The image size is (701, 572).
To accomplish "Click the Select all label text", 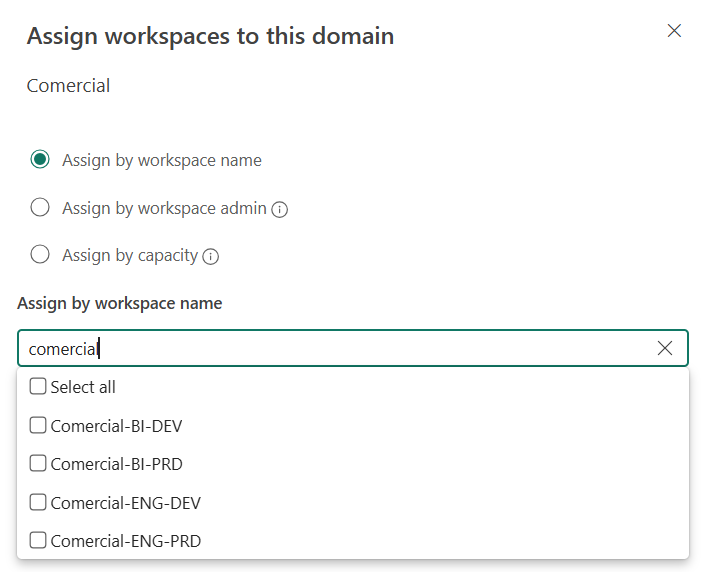I will [83, 387].
